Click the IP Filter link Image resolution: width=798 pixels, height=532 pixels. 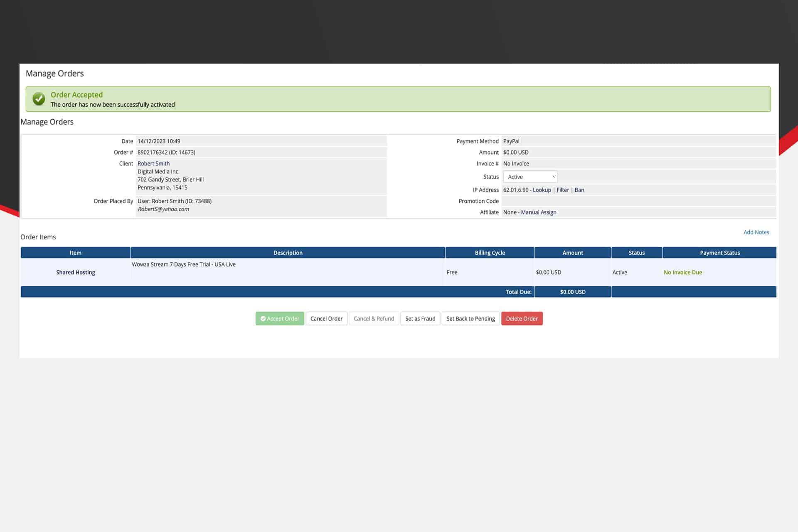563,190
